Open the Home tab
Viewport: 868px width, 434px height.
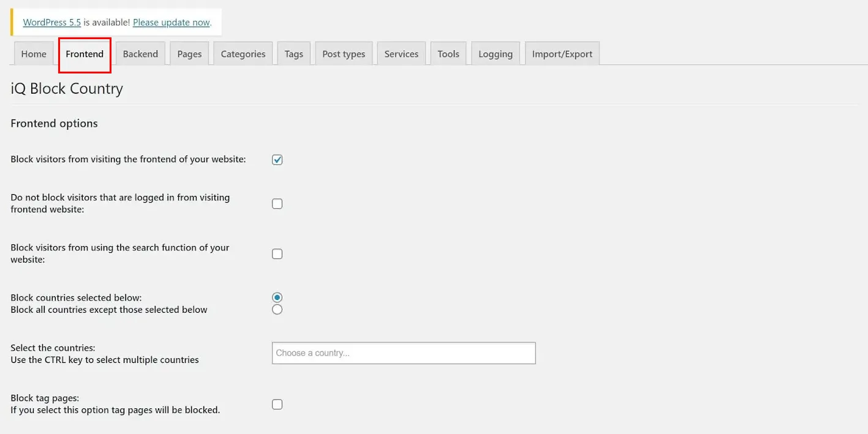34,53
